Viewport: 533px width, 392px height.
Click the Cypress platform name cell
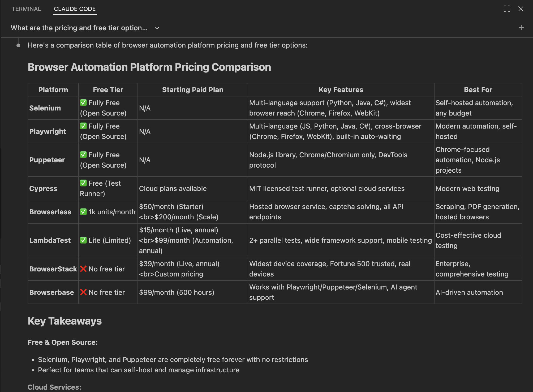tap(43, 189)
